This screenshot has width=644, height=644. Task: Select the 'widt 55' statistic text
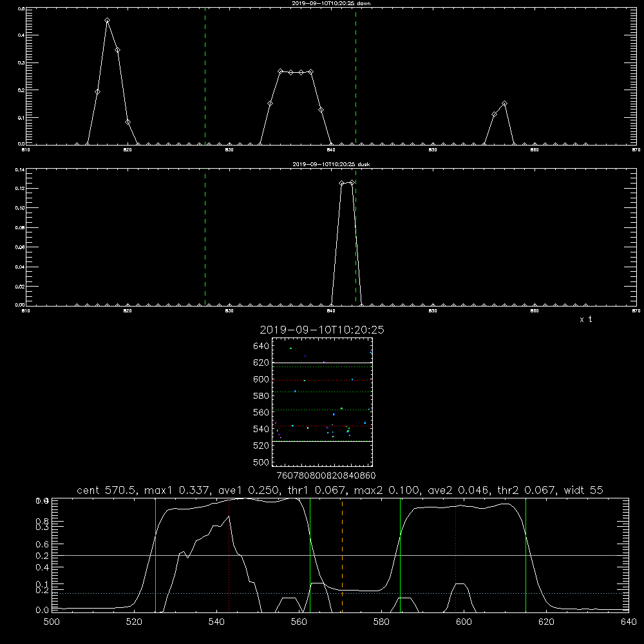click(583, 490)
